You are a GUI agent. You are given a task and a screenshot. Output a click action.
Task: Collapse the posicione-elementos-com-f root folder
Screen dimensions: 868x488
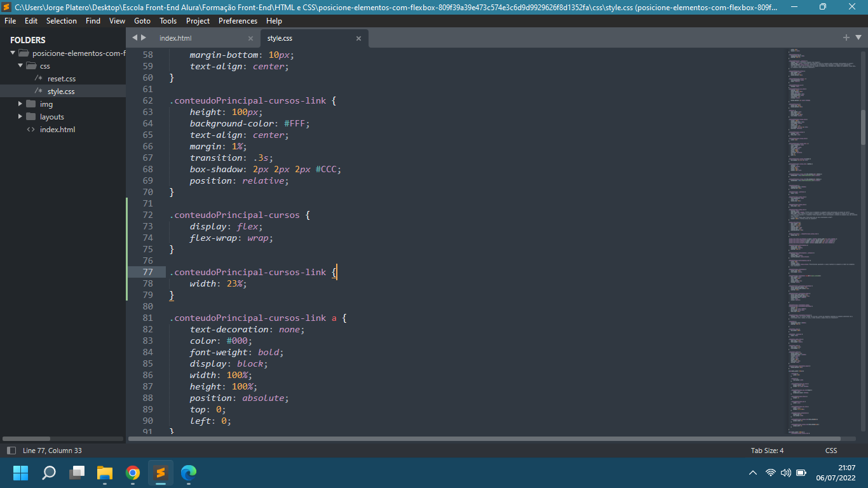12,53
